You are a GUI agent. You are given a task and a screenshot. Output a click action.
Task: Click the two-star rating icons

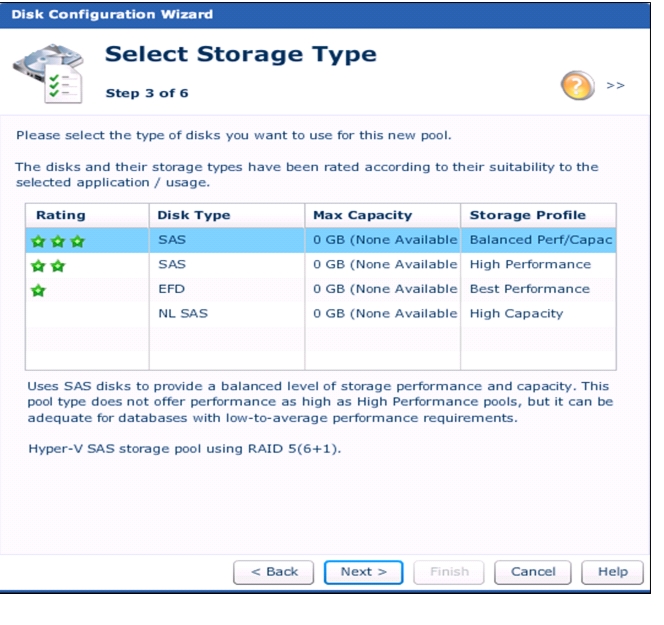pos(48,266)
